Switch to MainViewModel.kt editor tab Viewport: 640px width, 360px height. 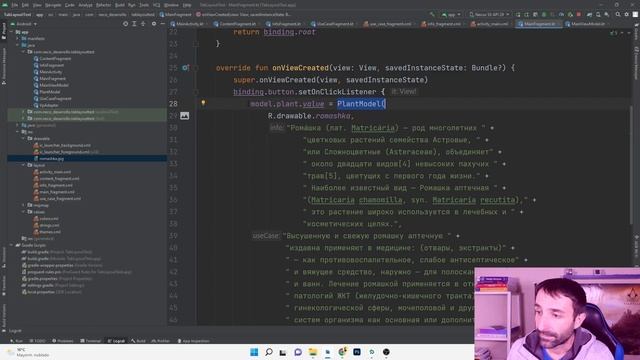tap(586, 24)
